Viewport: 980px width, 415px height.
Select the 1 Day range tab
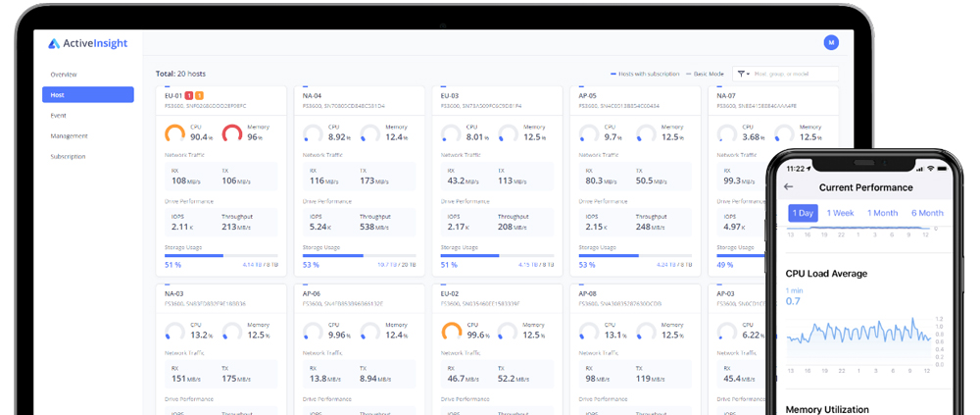pyautogui.click(x=803, y=213)
